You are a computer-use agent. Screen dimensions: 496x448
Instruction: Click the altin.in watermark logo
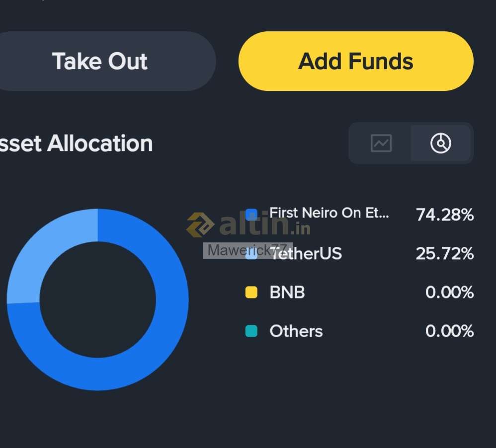click(x=248, y=224)
